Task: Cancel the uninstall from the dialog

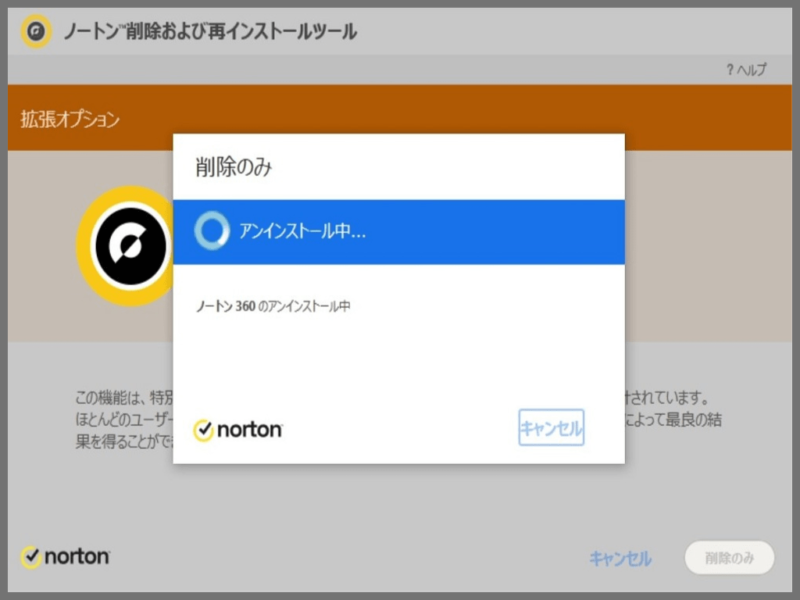Action: pyautogui.click(x=549, y=428)
